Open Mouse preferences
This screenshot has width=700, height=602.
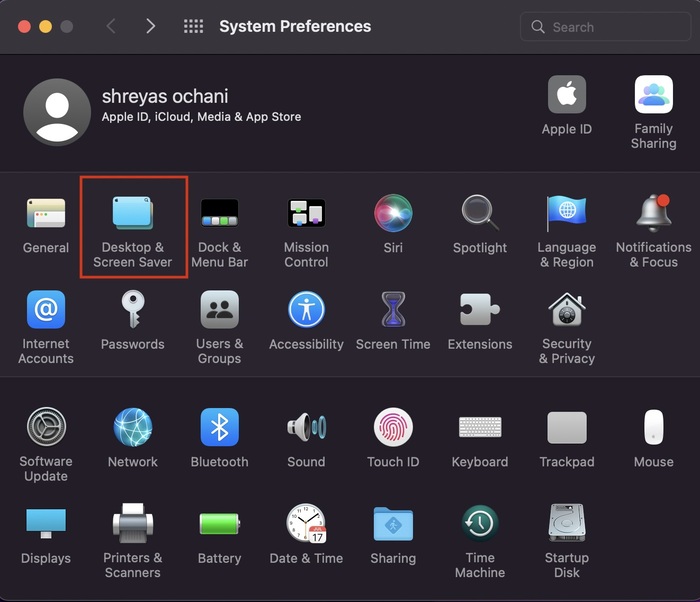coord(654,427)
